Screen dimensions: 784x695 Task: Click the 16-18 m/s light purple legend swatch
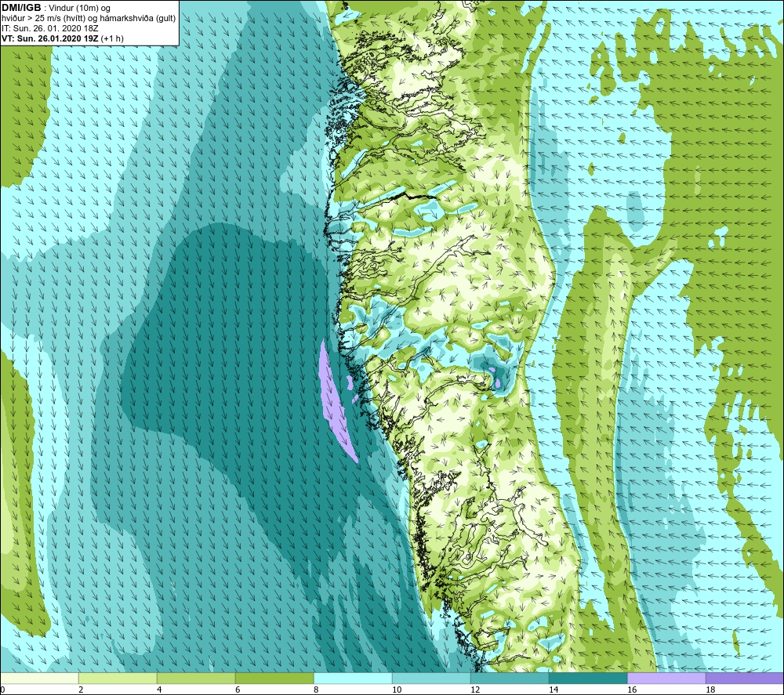pyautogui.click(x=666, y=678)
